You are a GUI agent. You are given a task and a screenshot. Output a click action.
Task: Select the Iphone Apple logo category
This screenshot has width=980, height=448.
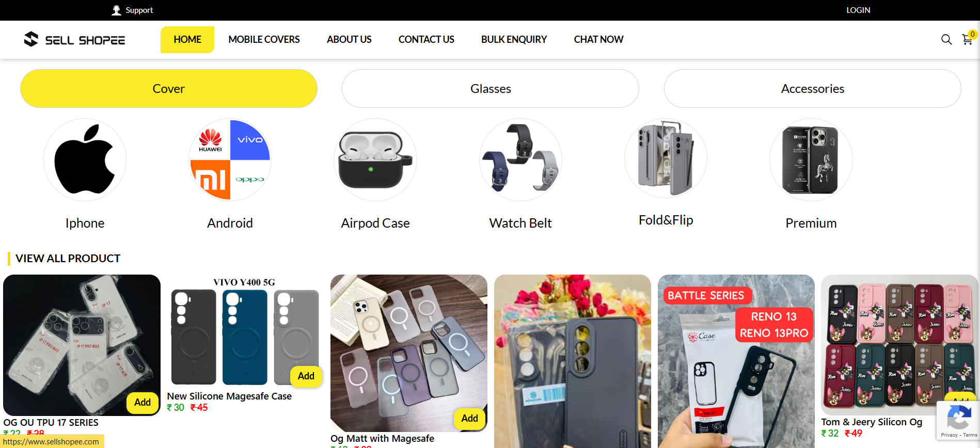[85, 159]
